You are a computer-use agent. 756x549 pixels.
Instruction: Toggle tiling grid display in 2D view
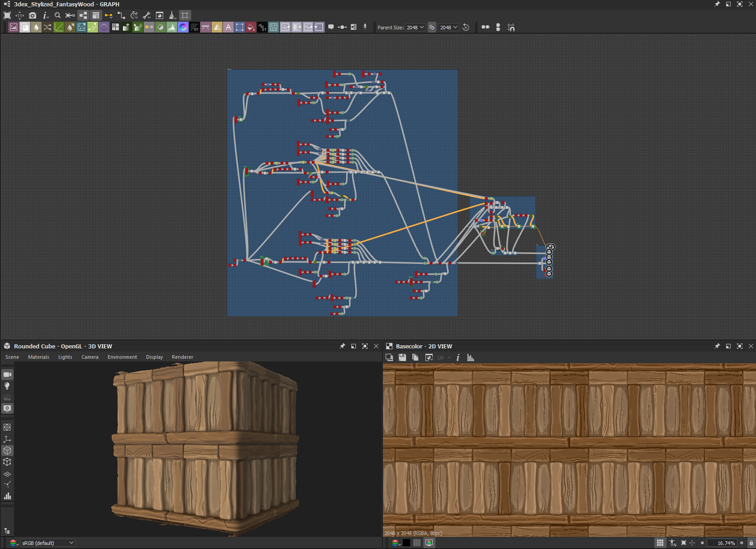660,543
